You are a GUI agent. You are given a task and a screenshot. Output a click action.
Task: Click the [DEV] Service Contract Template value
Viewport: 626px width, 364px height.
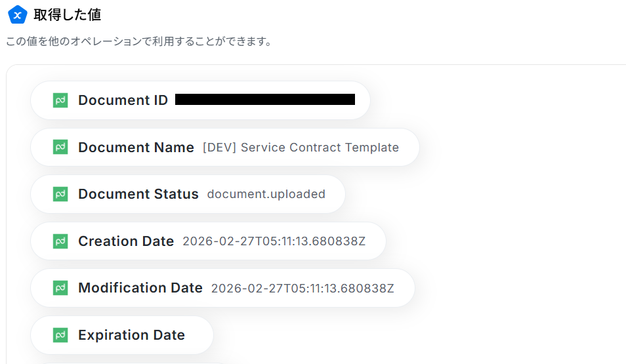[301, 148]
